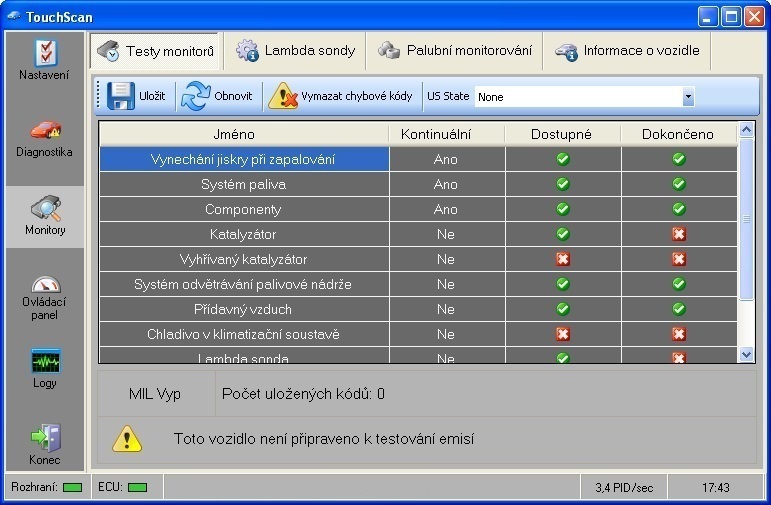The image size is (771, 505).
Task: Click the TouchScan title bar app icon
Action: pyautogui.click(x=14, y=16)
